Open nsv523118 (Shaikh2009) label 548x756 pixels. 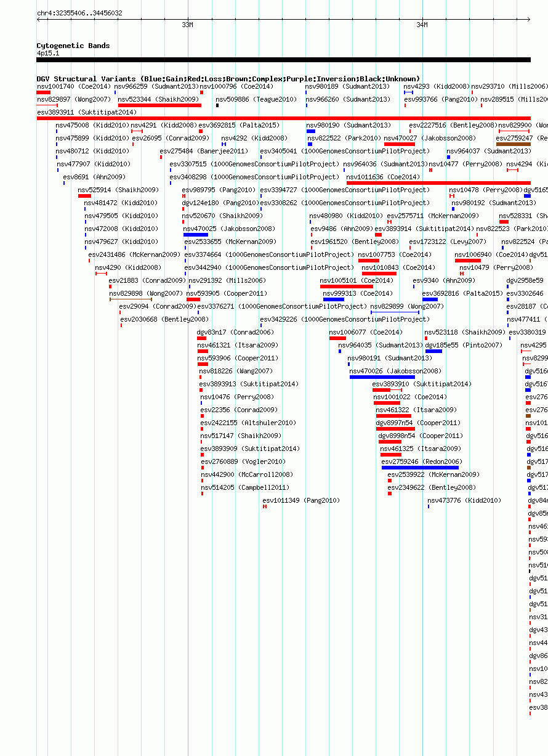[465, 332]
